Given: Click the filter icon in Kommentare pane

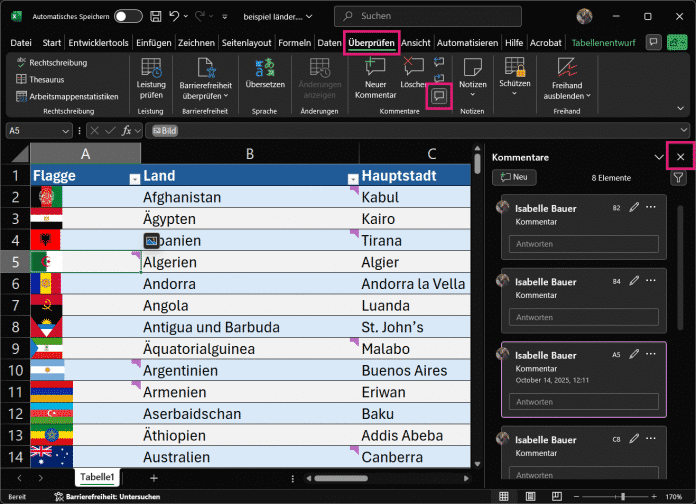Looking at the screenshot, I should pos(679,177).
